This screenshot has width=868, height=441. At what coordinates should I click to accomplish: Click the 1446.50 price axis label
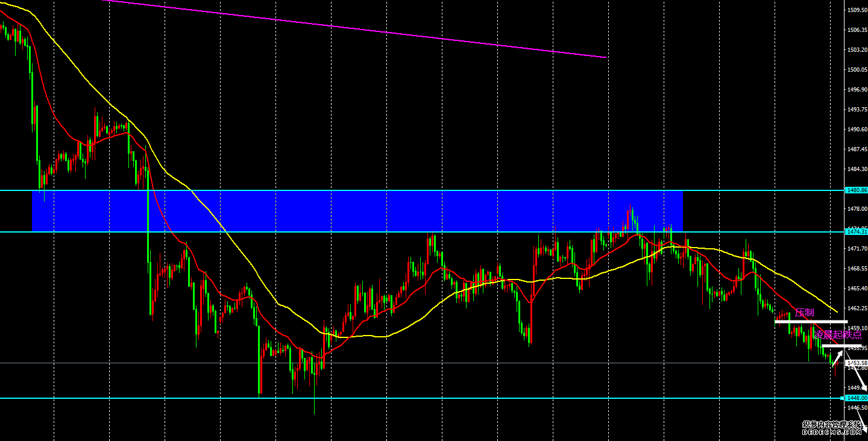(857, 408)
